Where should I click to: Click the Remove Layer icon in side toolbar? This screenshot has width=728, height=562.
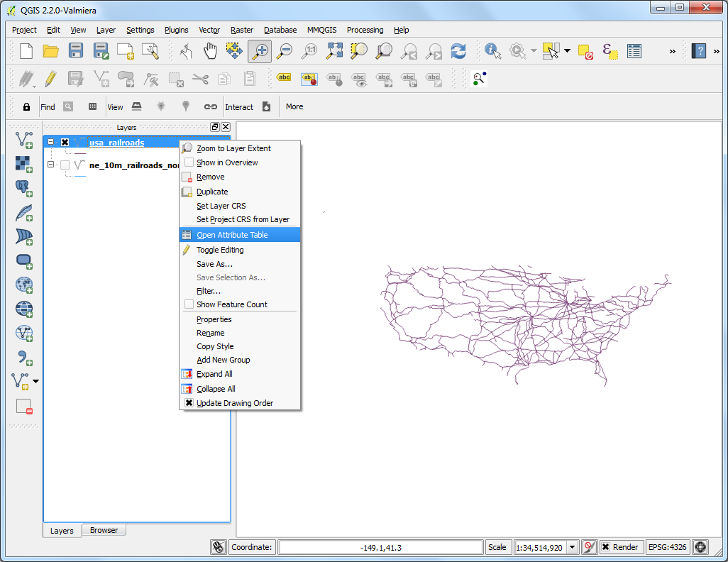(x=23, y=407)
